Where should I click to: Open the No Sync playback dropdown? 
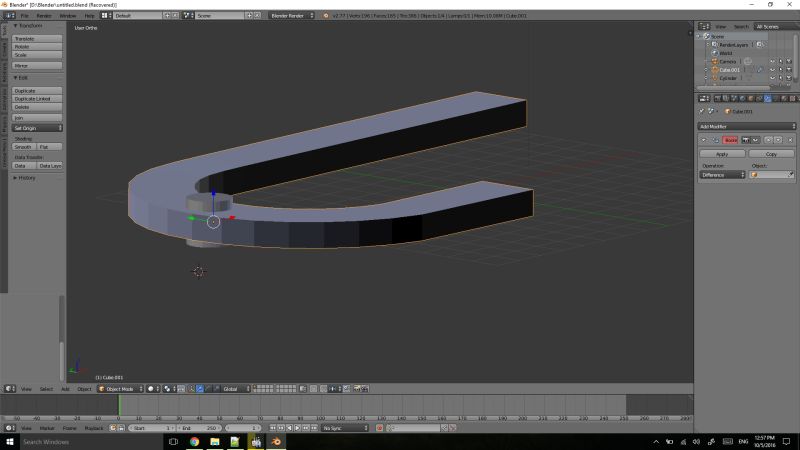[345, 428]
